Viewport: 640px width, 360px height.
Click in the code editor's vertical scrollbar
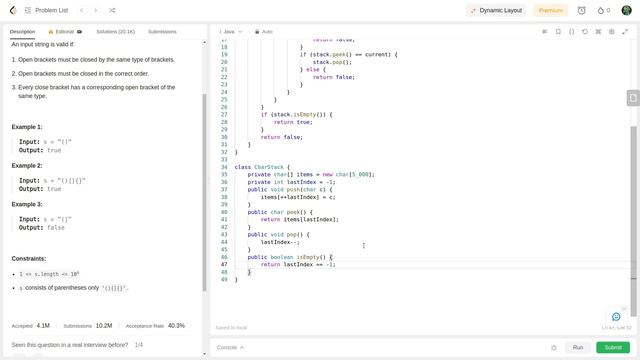click(x=633, y=220)
